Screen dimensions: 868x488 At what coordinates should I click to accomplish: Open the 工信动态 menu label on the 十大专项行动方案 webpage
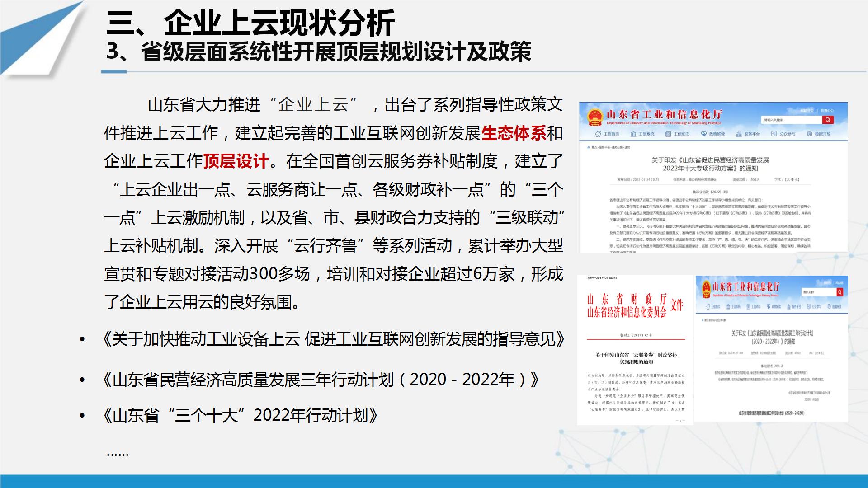click(x=682, y=134)
